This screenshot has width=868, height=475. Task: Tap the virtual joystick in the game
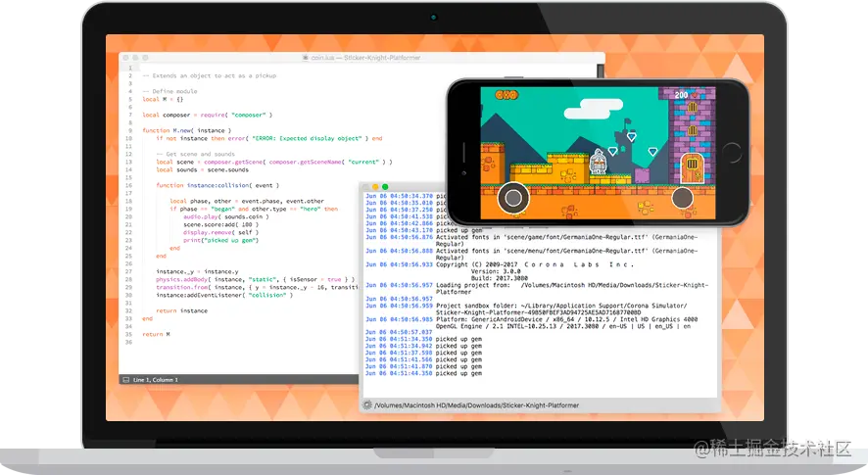click(x=513, y=198)
